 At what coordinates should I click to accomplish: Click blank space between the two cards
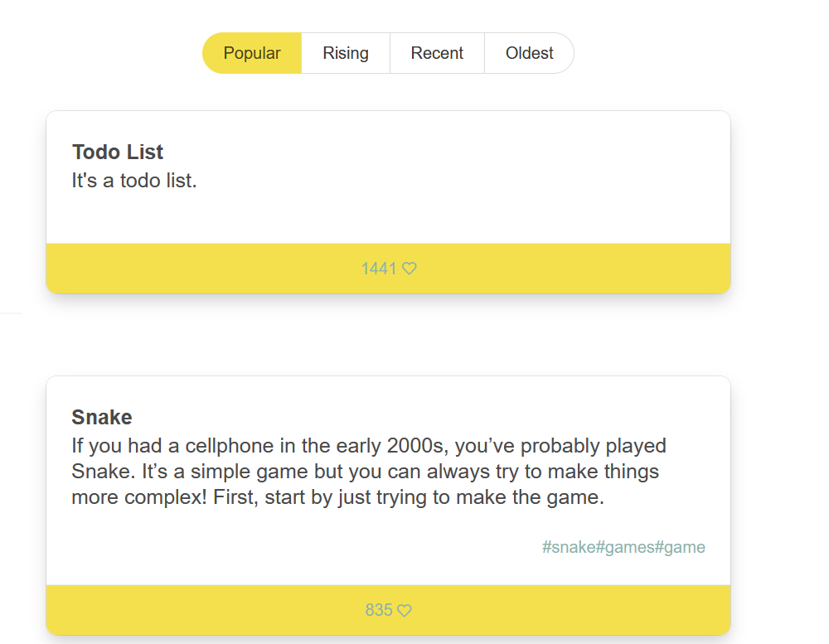click(x=388, y=336)
